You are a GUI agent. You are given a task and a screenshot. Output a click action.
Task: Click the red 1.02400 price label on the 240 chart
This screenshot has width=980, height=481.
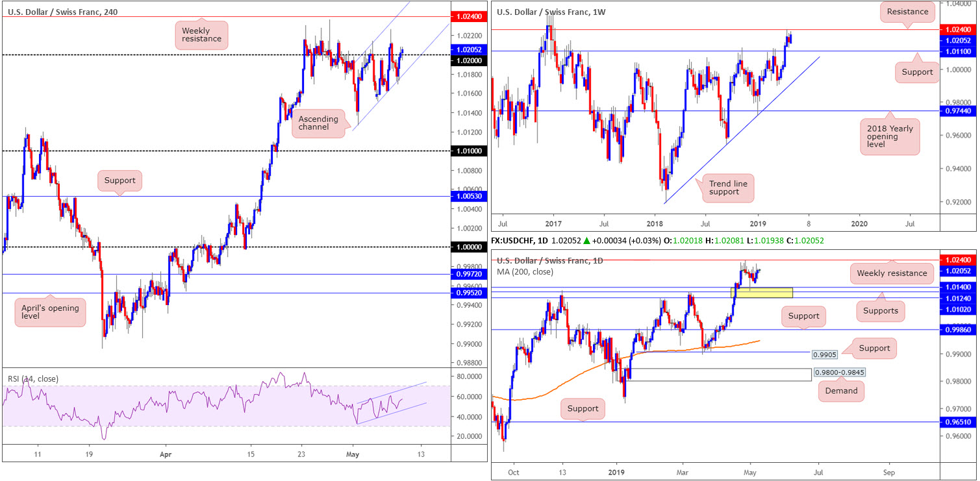click(x=468, y=17)
